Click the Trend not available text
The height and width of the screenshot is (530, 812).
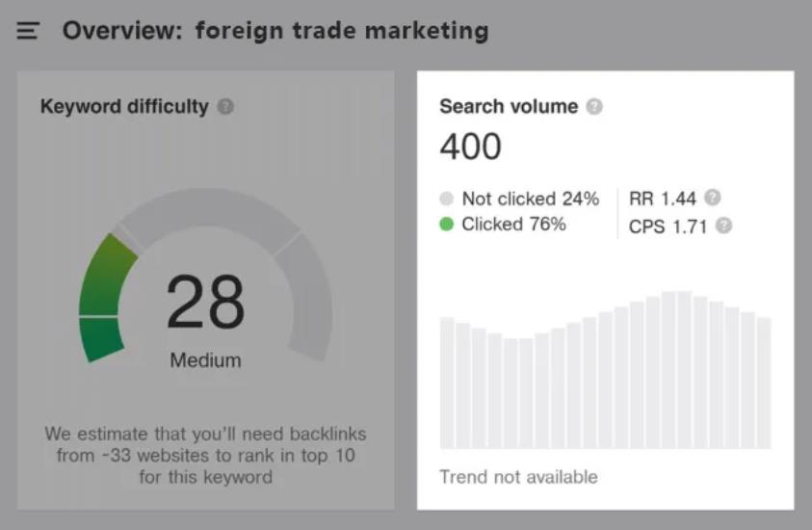tap(518, 477)
